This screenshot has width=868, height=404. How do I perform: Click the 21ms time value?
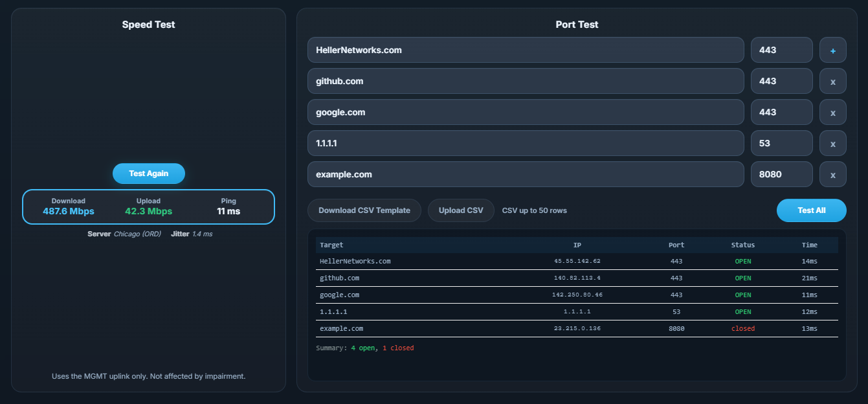point(810,278)
